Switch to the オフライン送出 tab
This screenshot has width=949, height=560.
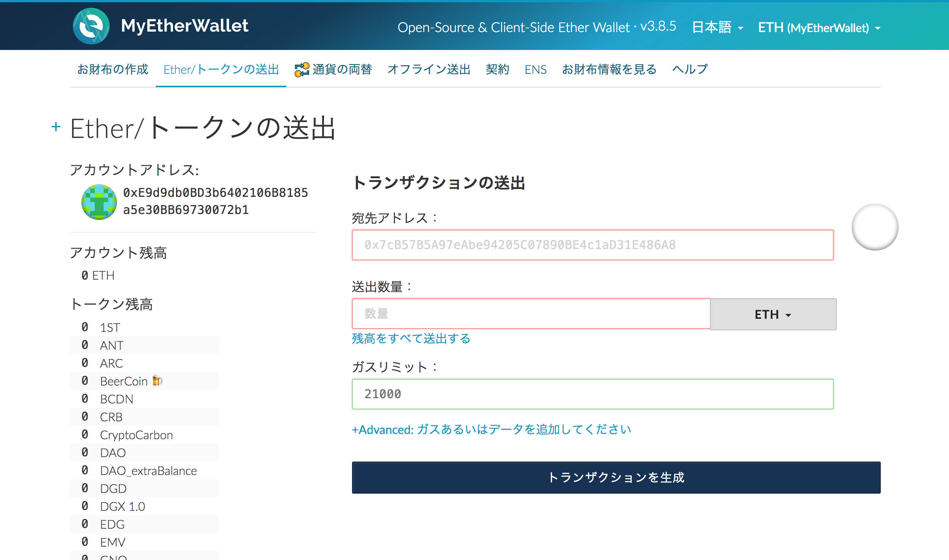(x=429, y=69)
